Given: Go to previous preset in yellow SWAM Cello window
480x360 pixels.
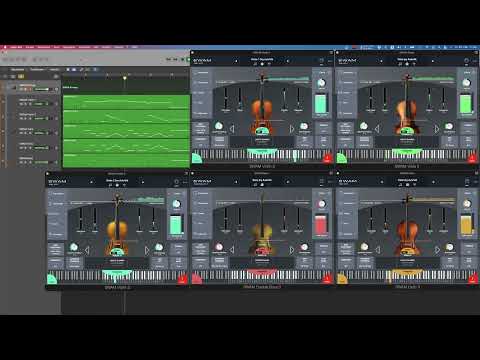Looking at the screenshot, I should [x=382, y=182].
